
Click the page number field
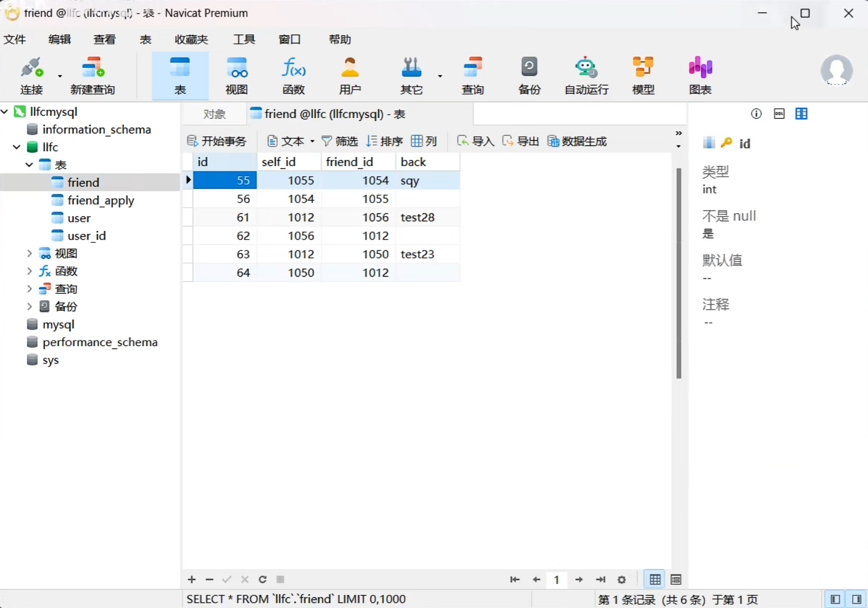tap(557, 579)
